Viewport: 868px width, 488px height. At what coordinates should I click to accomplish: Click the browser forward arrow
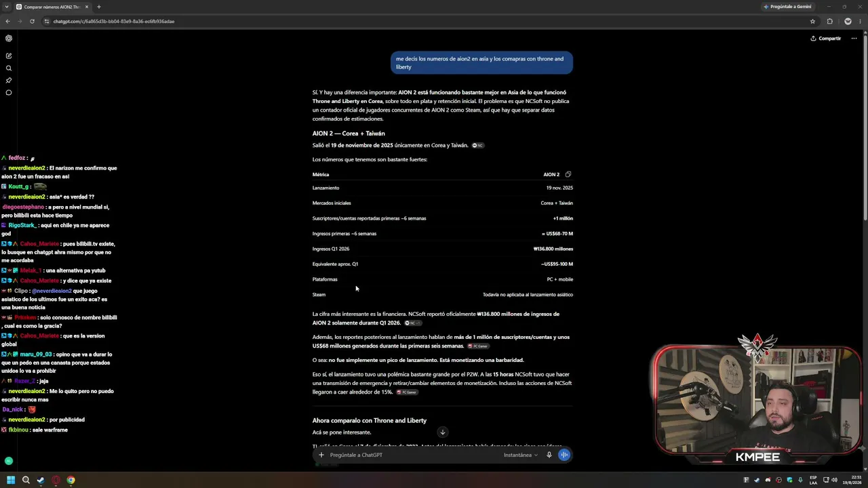tap(20, 21)
